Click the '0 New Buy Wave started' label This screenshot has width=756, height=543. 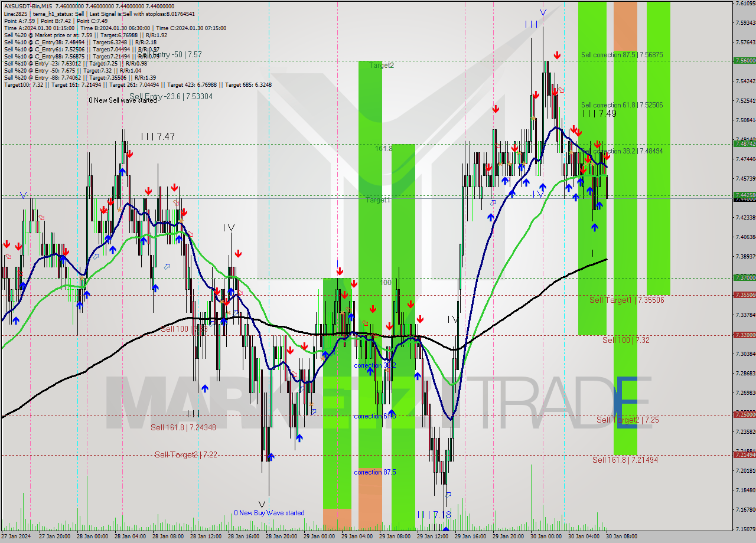269,513
